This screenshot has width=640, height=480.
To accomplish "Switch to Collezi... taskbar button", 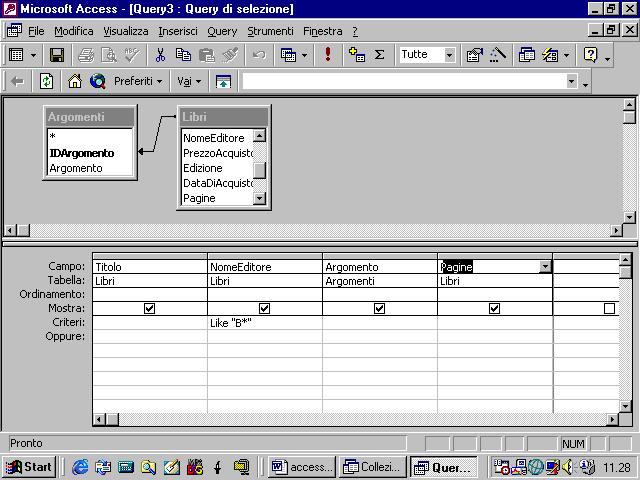I will point(373,467).
